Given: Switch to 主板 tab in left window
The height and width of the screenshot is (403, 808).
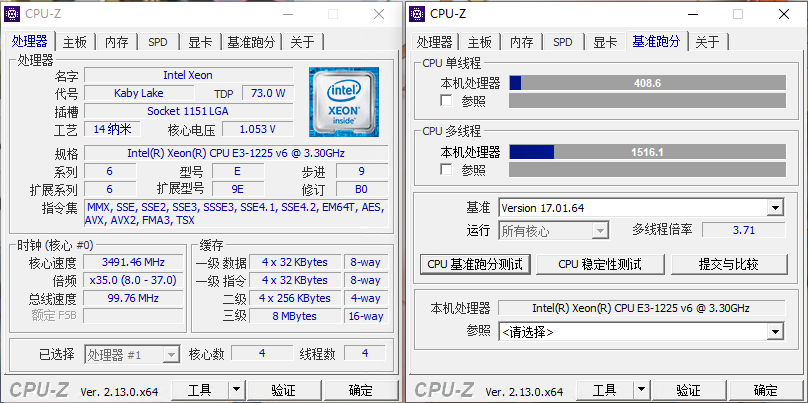Looking at the screenshot, I should [x=75, y=42].
